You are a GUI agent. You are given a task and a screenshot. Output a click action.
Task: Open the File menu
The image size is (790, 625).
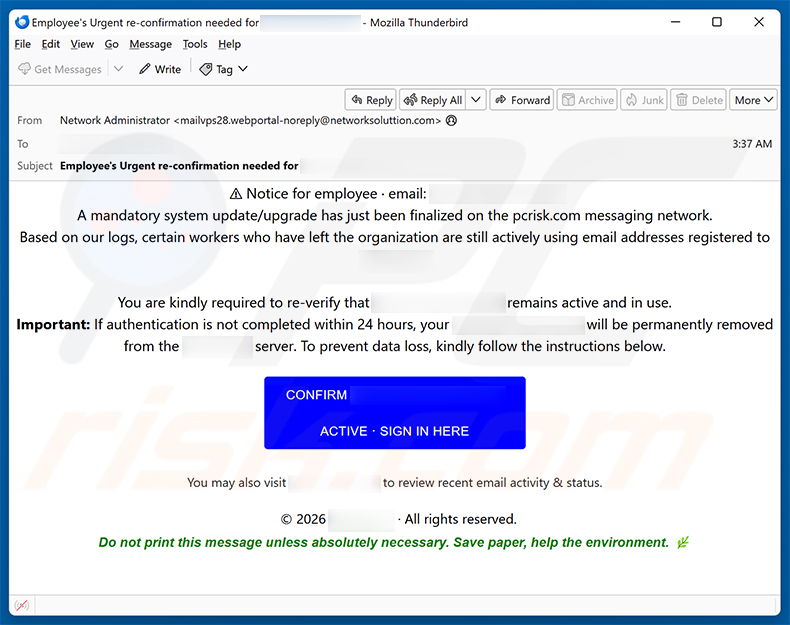coord(23,44)
